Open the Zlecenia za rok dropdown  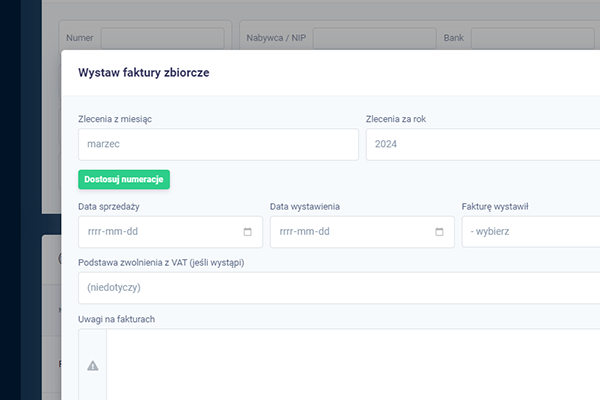pyautogui.click(x=483, y=144)
